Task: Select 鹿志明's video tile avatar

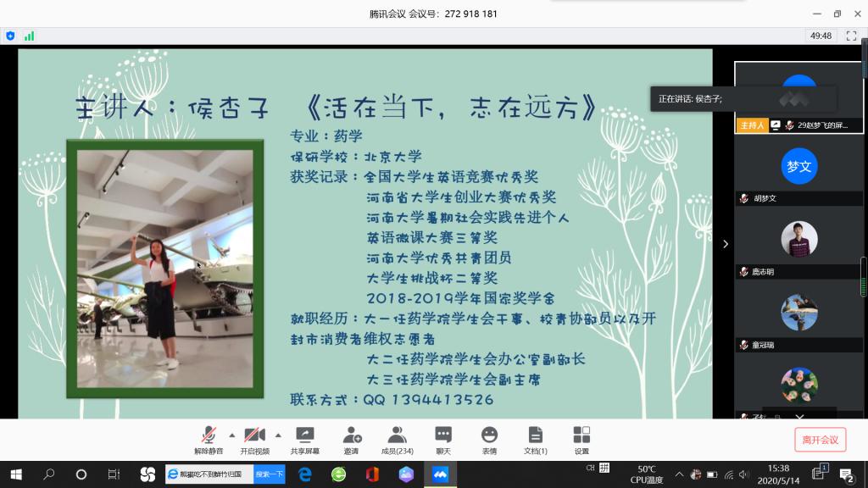Action: click(x=798, y=239)
